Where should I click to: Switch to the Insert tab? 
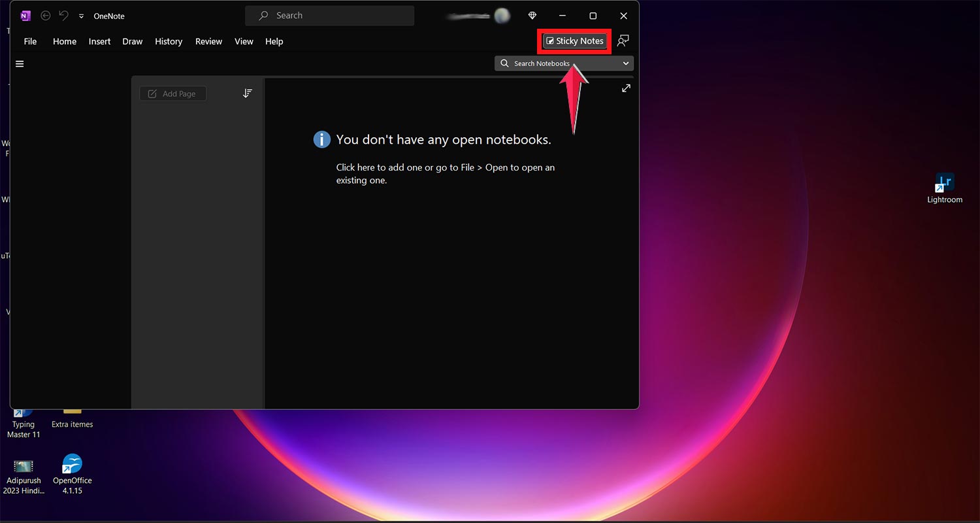click(x=99, y=41)
